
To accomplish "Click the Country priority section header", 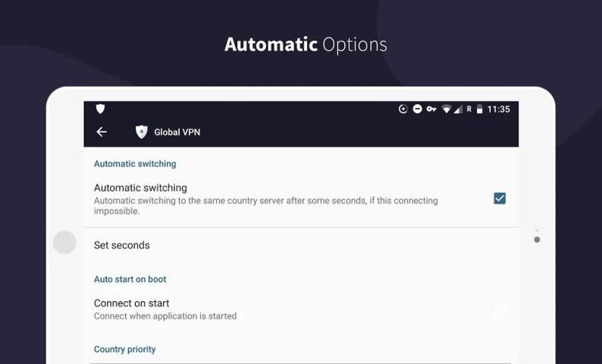I will click(124, 350).
